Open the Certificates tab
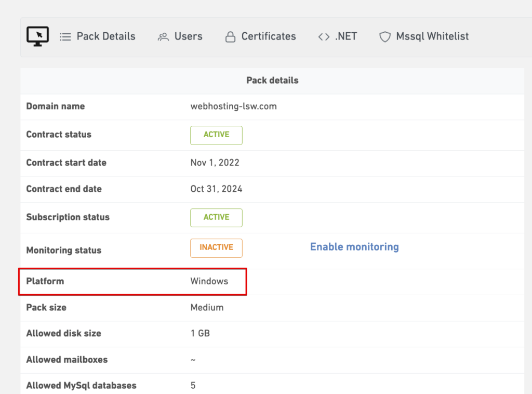Viewport: 532px width, 394px height. (261, 36)
